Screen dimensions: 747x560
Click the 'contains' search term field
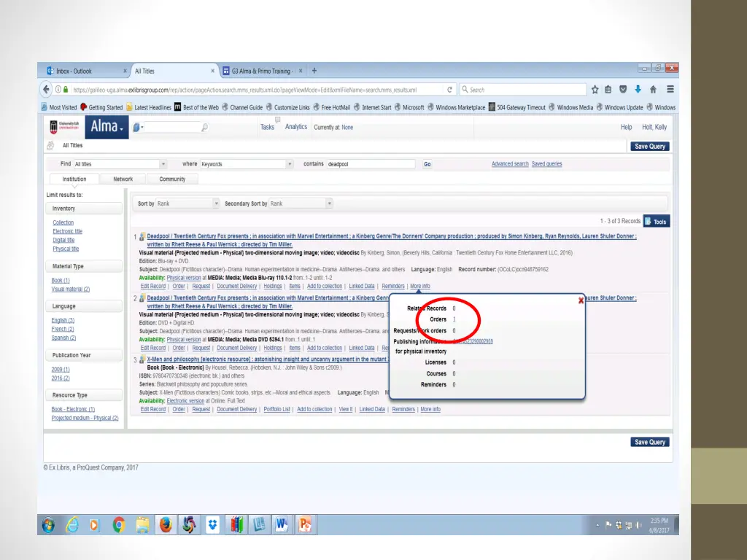pyautogui.click(x=371, y=164)
